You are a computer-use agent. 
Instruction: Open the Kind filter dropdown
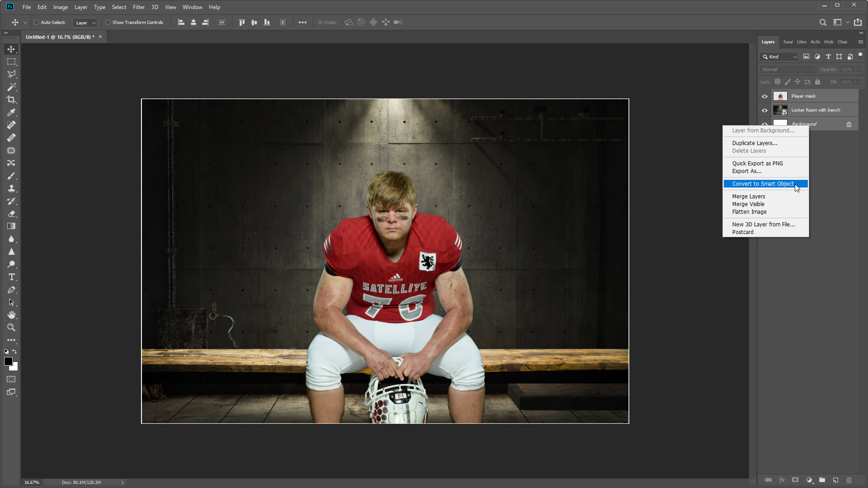point(779,57)
